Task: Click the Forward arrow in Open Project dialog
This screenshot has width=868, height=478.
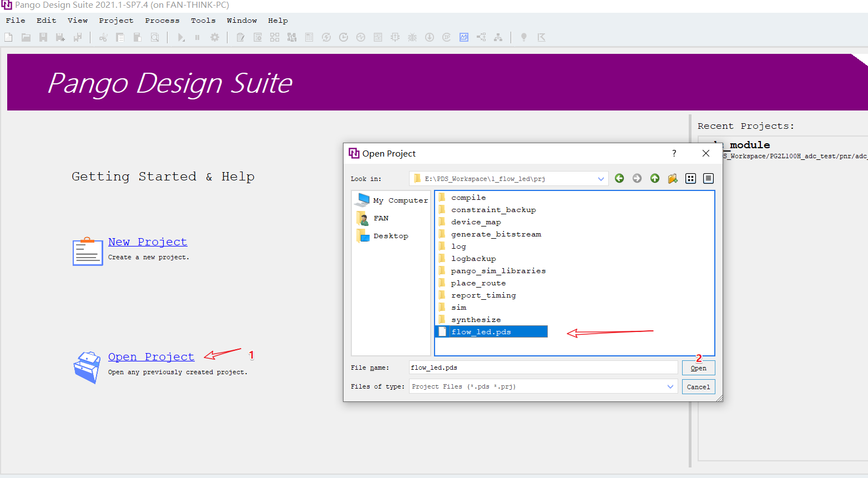Action: (637, 178)
